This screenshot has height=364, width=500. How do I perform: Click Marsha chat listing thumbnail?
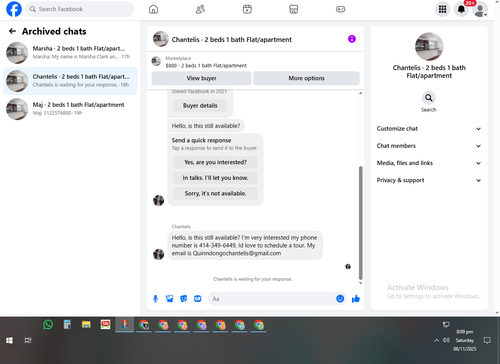pos(17,53)
